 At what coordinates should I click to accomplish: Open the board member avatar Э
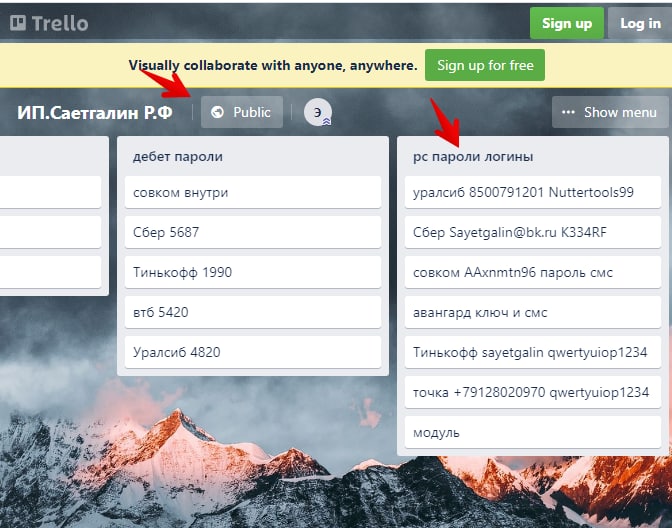318,112
